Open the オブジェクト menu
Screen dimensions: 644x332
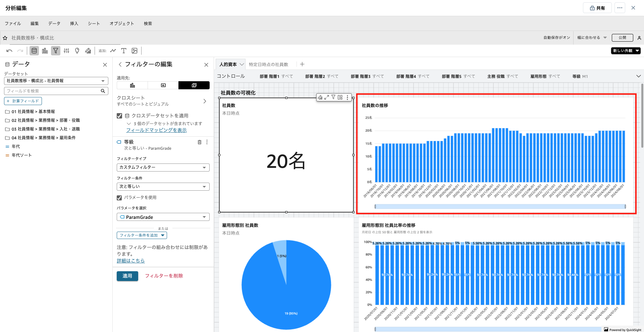tap(122, 23)
